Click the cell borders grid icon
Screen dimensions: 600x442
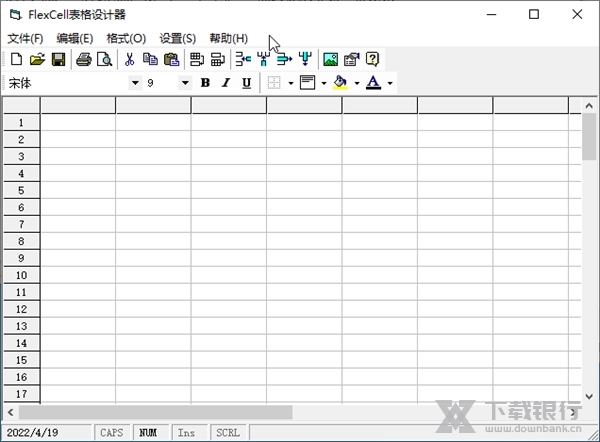tap(274, 83)
